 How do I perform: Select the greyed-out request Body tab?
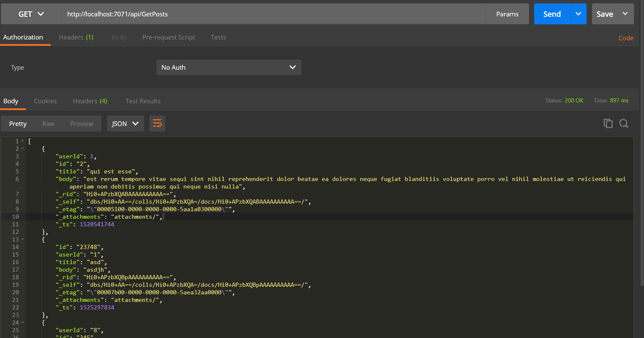[x=119, y=37]
